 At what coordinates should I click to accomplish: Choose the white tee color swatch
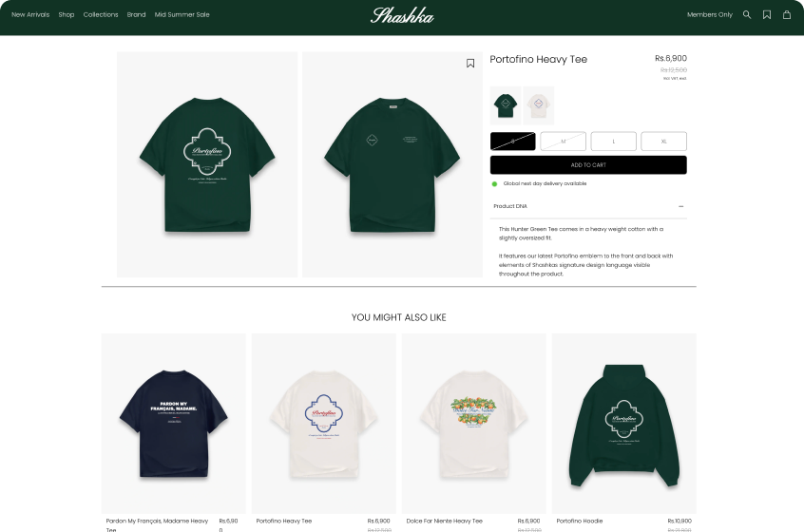539,105
